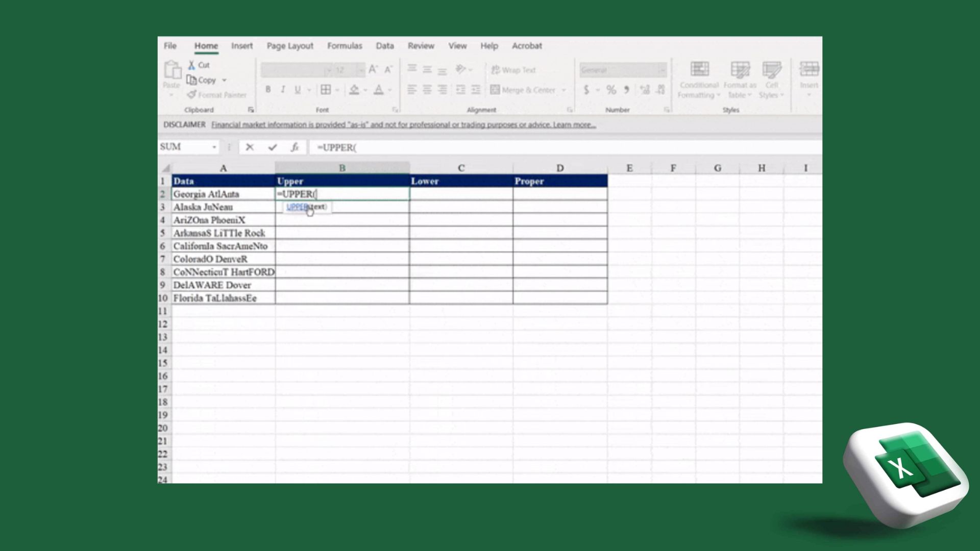Toggle Italic formatting

click(283, 90)
